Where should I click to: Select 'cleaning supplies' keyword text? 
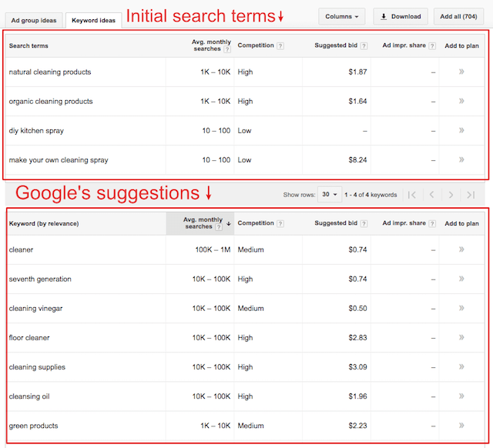[37, 367]
